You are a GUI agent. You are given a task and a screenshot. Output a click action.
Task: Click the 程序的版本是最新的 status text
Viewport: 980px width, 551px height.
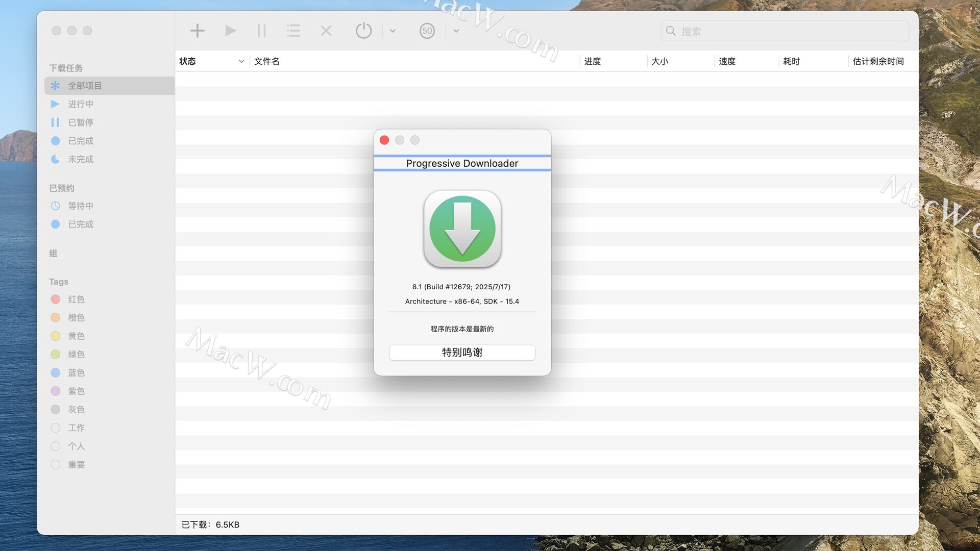click(x=462, y=329)
